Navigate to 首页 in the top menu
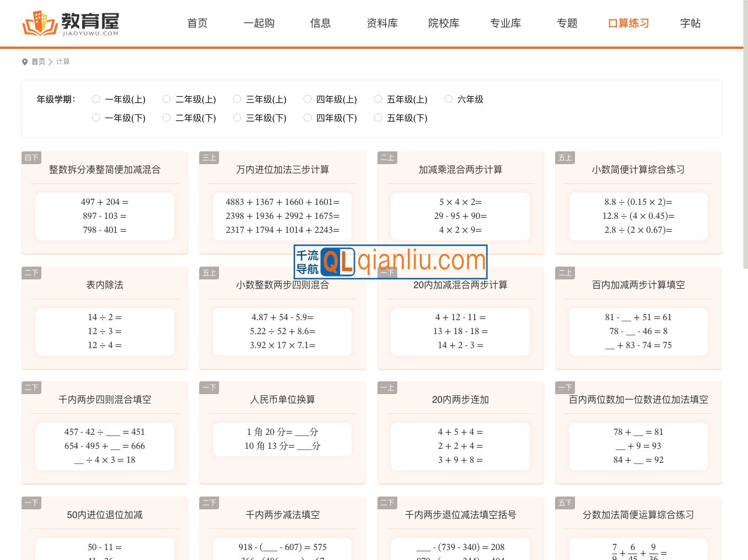The height and width of the screenshot is (560, 748). tap(197, 23)
